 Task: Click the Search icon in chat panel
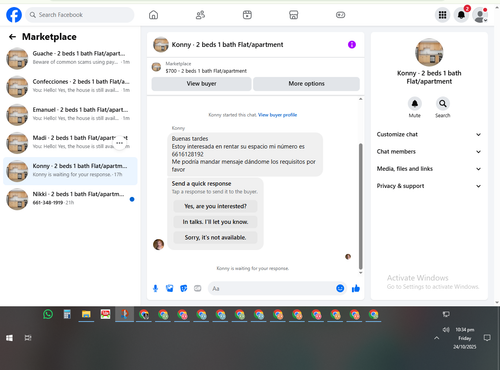click(443, 104)
